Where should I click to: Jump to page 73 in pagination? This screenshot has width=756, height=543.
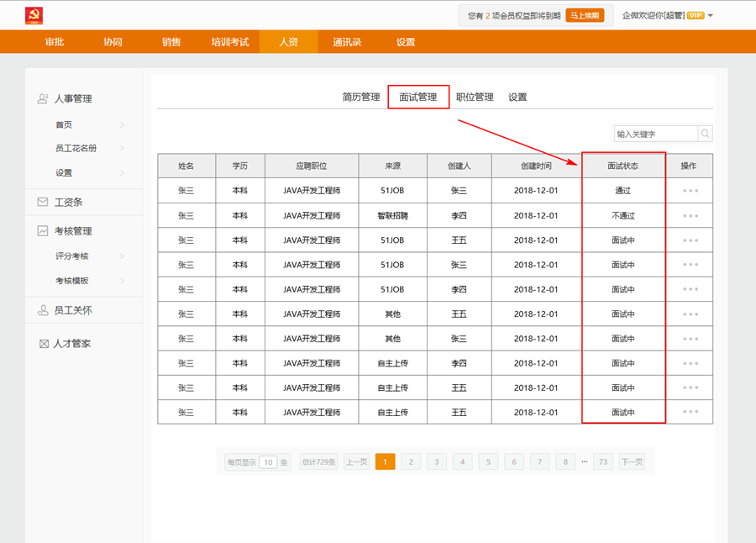tap(602, 461)
